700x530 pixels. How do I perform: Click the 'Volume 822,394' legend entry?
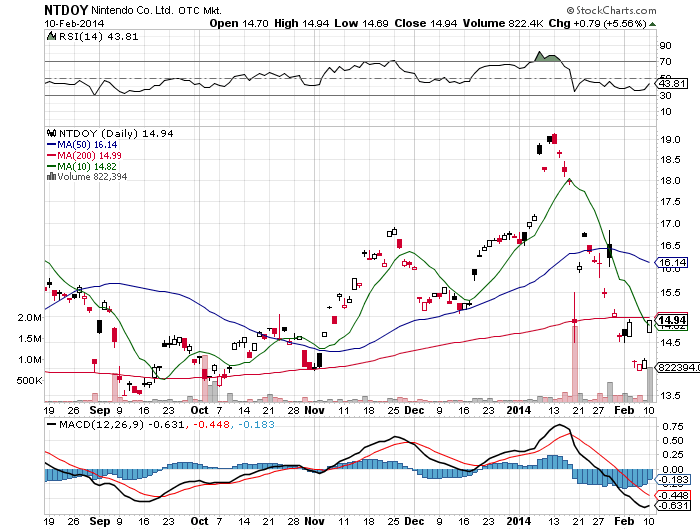click(x=92, y=177)
